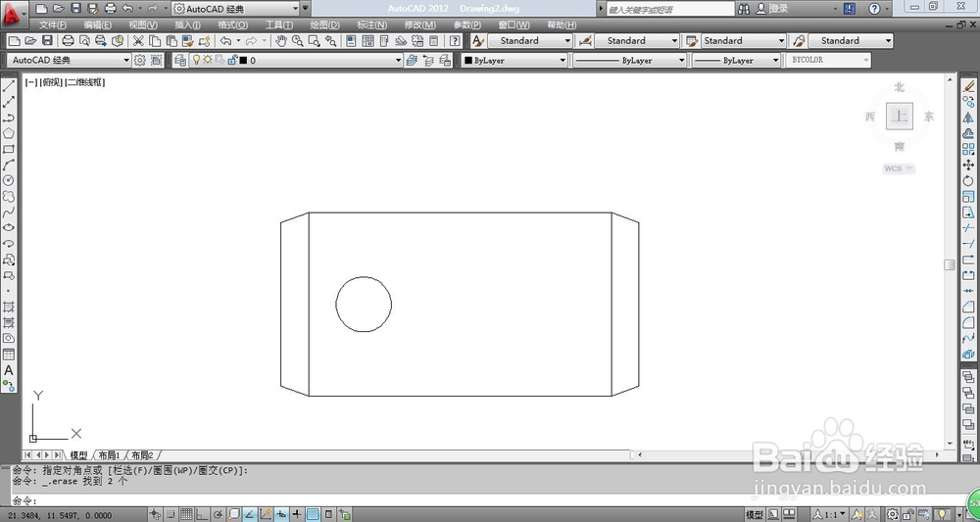Click the Undo arrow in standard toolbar
This screenshot has width=980, height=522.
pyautogui.click(x=226, y=41)
